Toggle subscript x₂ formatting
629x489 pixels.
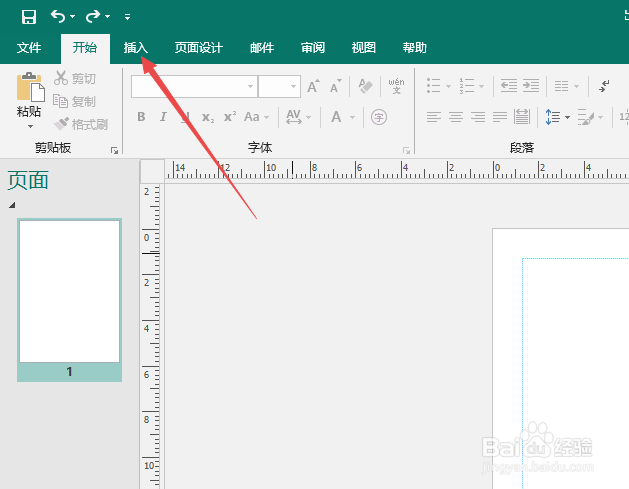pos(208,117)
